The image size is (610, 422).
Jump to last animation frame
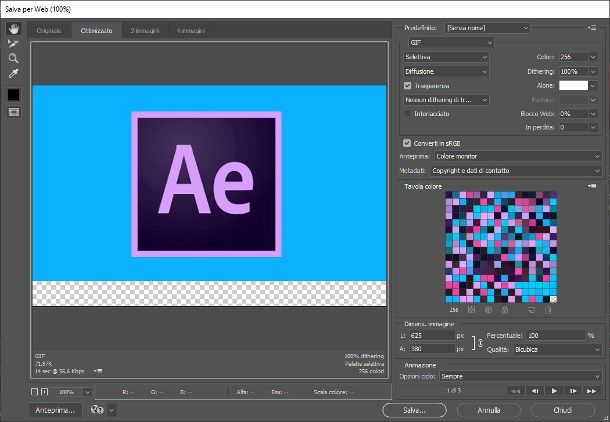click(591, 391)
